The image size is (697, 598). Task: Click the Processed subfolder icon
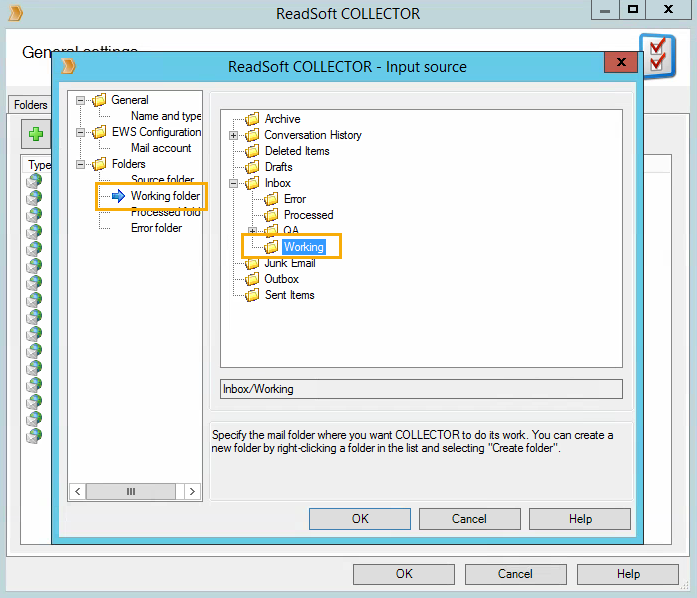point(271,215)
